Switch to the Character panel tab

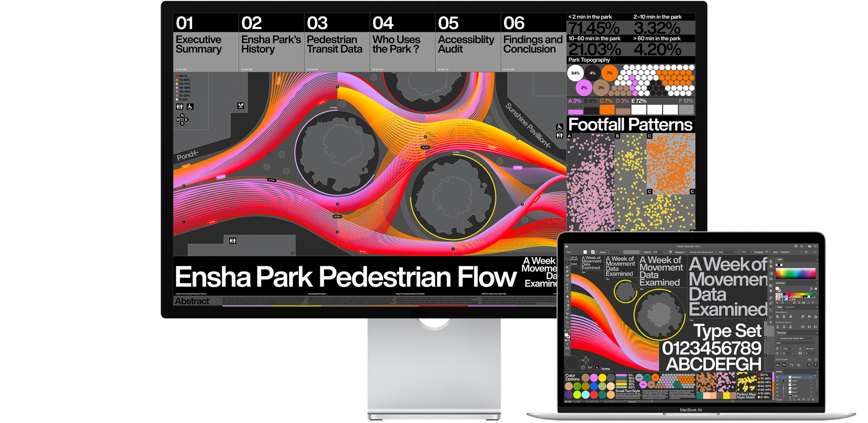[x=781, y=333]
